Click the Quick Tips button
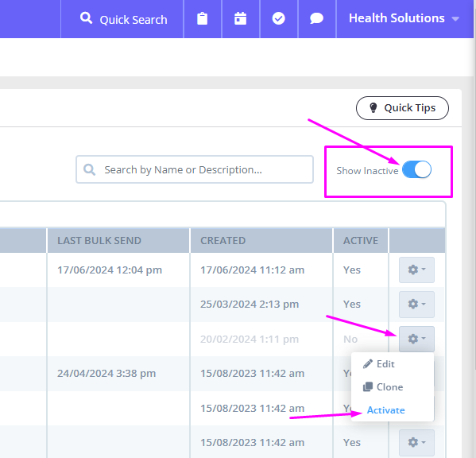Viewport: 476px width, 458px height. pos(402,108)
